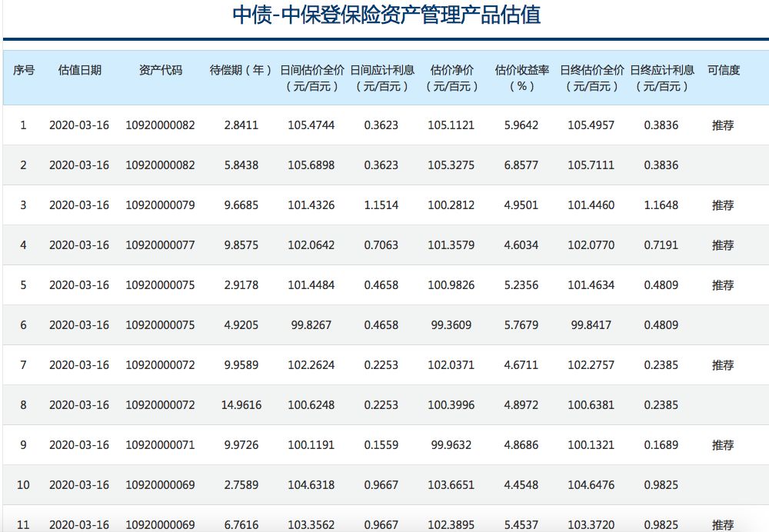Viewport: 769px width, 532px height.
Task: Click end-of-day full price 105.4957
Action: pyautogui.click(x=591, y=125)
